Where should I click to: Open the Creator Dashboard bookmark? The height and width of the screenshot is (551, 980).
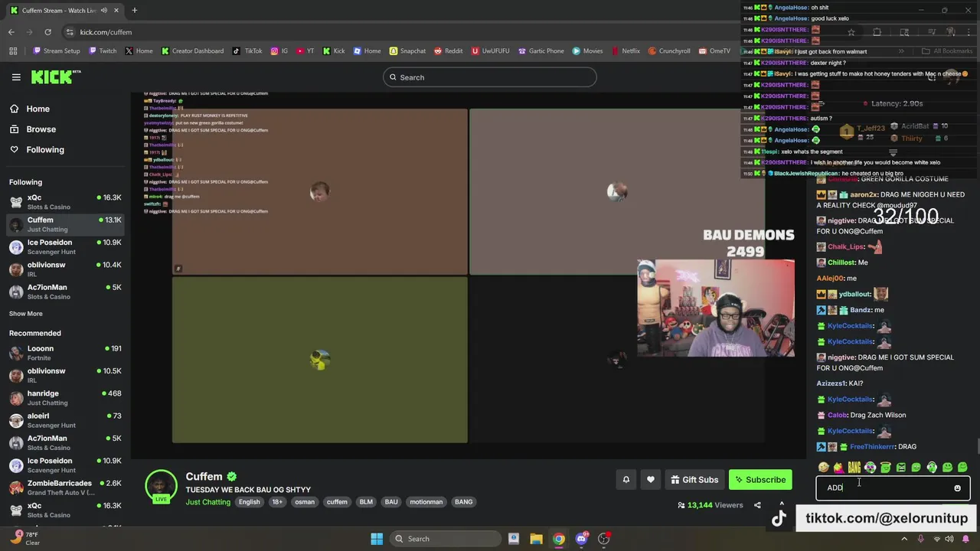(192, 51)
